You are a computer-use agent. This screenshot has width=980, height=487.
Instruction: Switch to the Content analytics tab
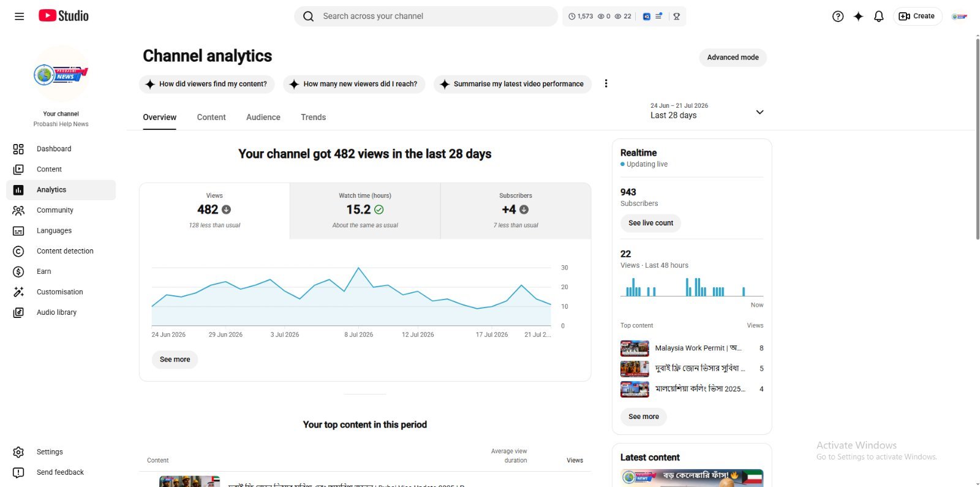[211, 117]
